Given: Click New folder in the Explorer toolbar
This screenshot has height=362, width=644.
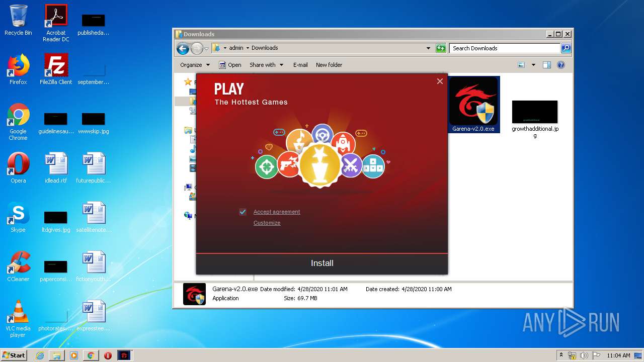Looking at the screenshot, I should [329, 65].
